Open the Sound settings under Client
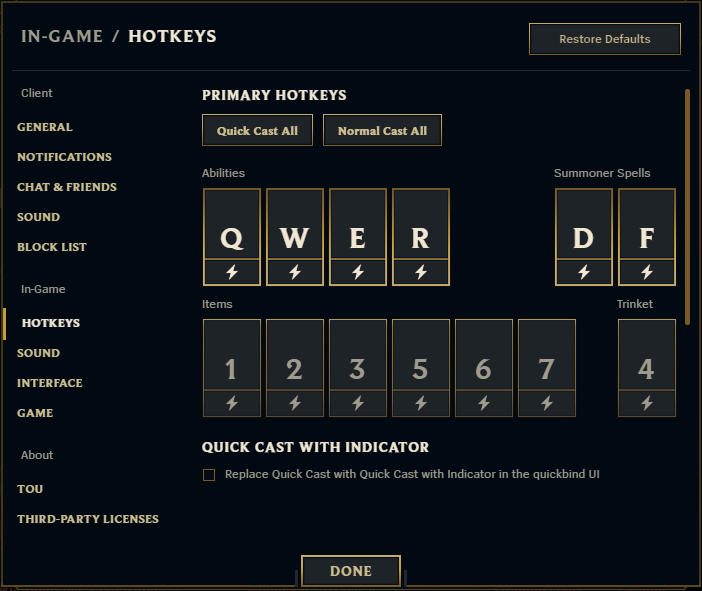The height and width of the screenshot is (591, 702). coord(39,217)
